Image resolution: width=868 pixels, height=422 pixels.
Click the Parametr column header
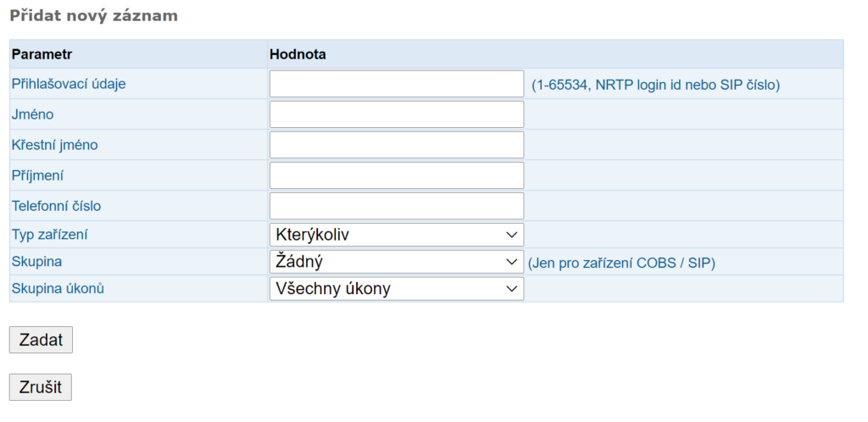42,55
